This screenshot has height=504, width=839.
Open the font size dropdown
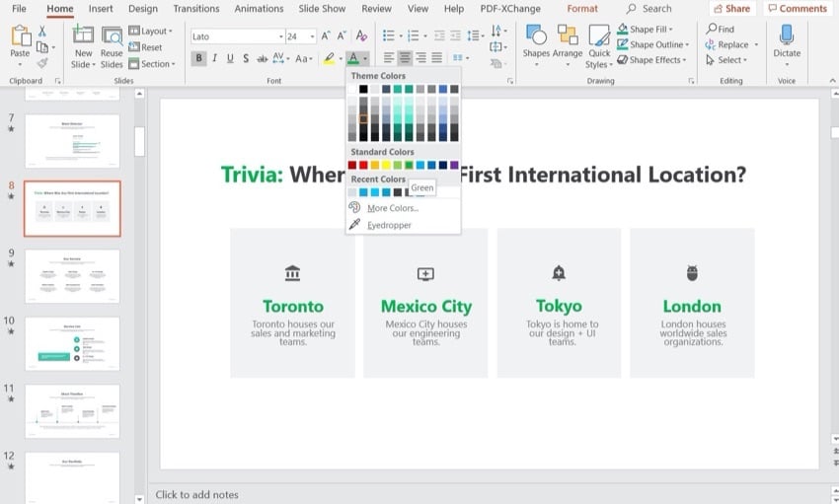pyautogui.click(x=313, y=36)
